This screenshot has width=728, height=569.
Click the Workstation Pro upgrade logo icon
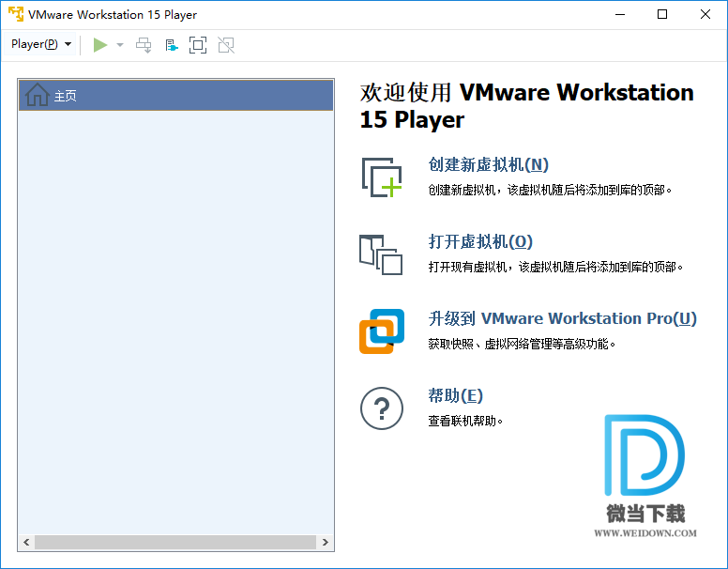click(x=382, y=331)
